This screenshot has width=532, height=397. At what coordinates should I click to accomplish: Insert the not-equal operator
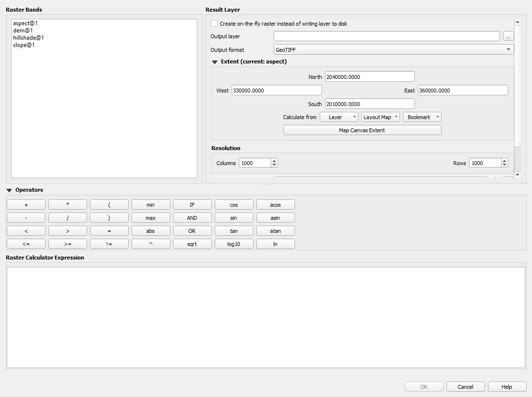pos(109,244)
